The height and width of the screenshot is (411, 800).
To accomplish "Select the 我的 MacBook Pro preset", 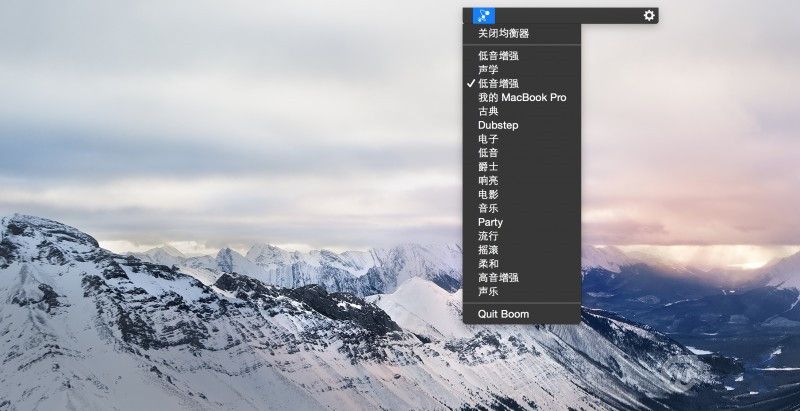I will pos(522,98).
